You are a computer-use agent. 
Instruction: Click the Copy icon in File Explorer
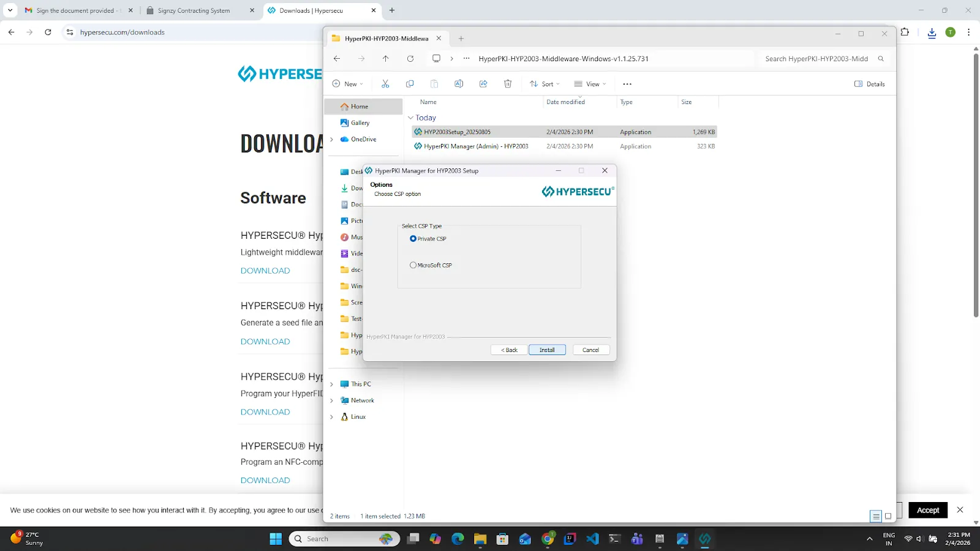(x=410, y=84)
